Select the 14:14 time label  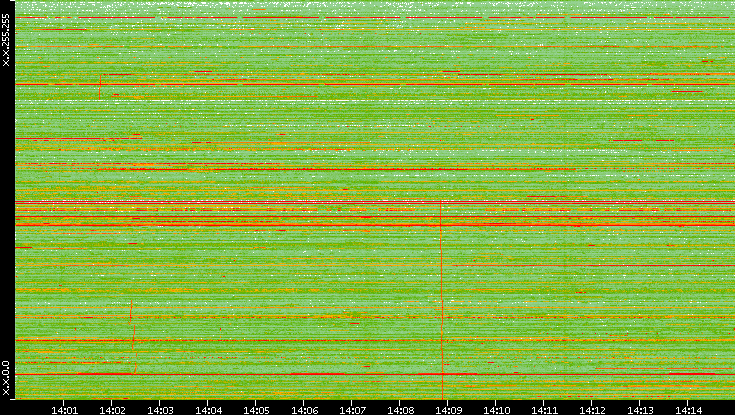point(688,409)
